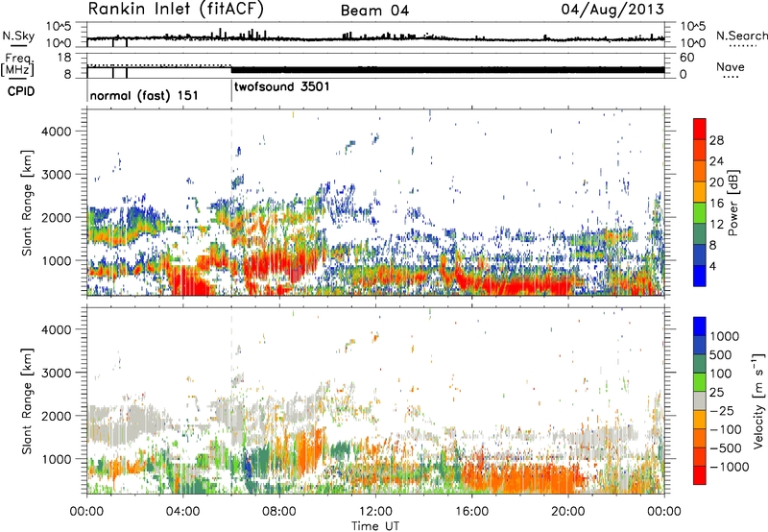Image resolution: width=768 pixels, height=532 pixels.
Task: Click the 'N.Sky' legend label
Action: pyautogui.click(x=18, y=36)
